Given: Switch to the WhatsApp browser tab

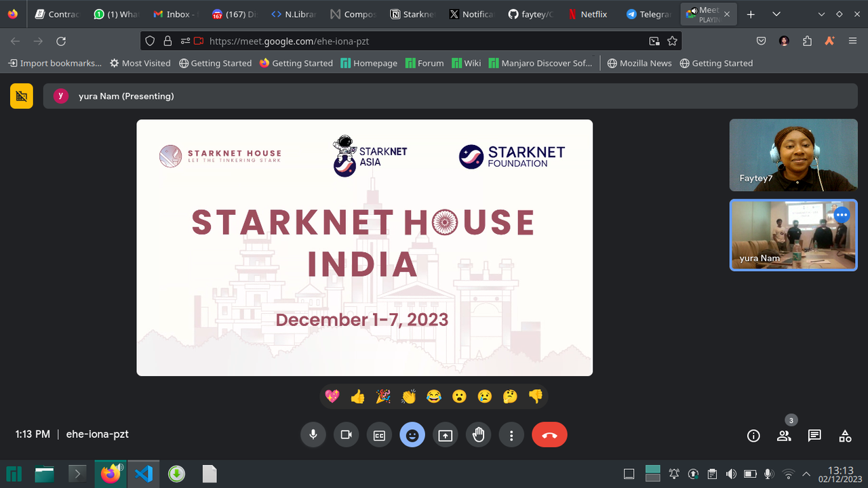Looking at the screenshot, I should [116, 14].
